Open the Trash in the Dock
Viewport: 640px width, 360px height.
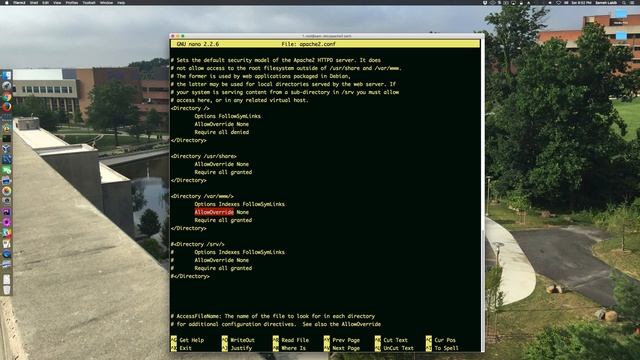pyautogui.click(x=7, y=290)
